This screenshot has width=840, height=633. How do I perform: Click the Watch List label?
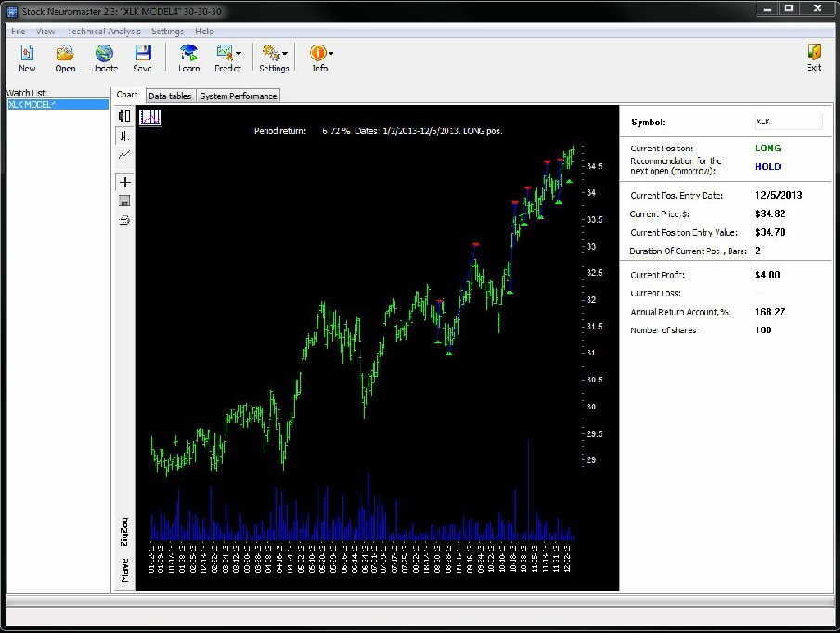[x=27, y=93]
